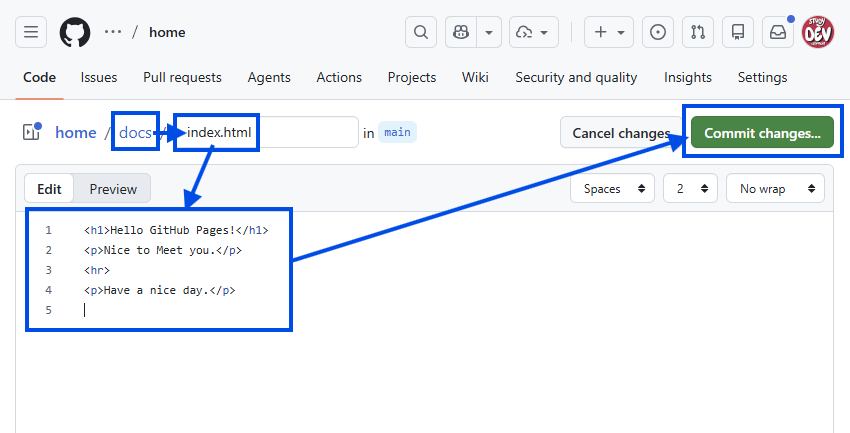Click the 'Nice to Meet you.' code line
Image resolution: width=850 pixels, height=433 pixels.
163,250
